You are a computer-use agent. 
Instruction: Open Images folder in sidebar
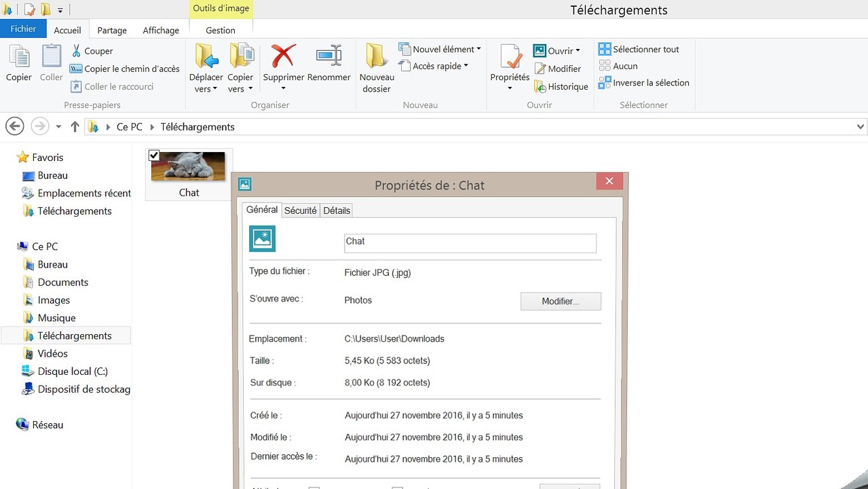pyautogui.click(x=46, y=300)
